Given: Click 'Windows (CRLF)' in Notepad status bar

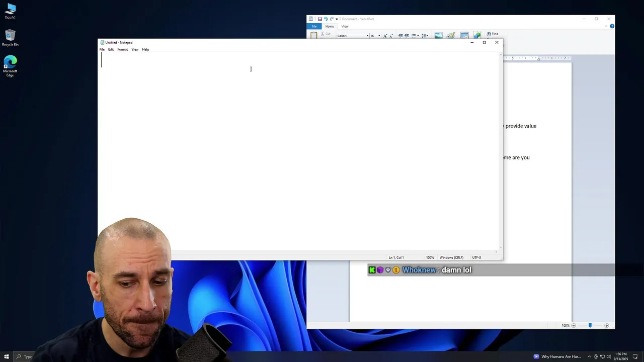Looking at the screenshot, I should click(x=451, y=257).
